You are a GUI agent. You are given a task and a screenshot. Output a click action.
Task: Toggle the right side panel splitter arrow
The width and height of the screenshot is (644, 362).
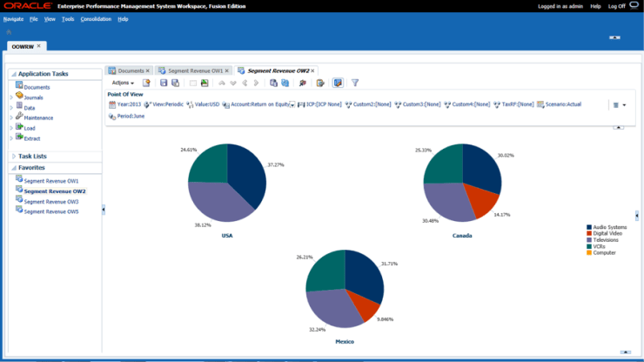(637, 215)
